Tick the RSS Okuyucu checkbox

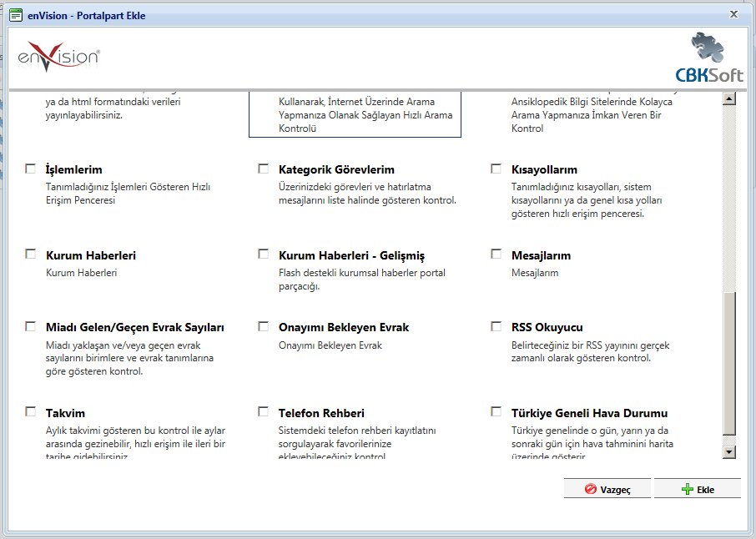point(496,327)
